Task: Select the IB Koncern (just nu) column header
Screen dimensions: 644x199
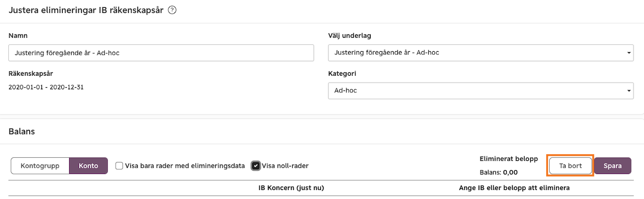Action: point(295,188)
